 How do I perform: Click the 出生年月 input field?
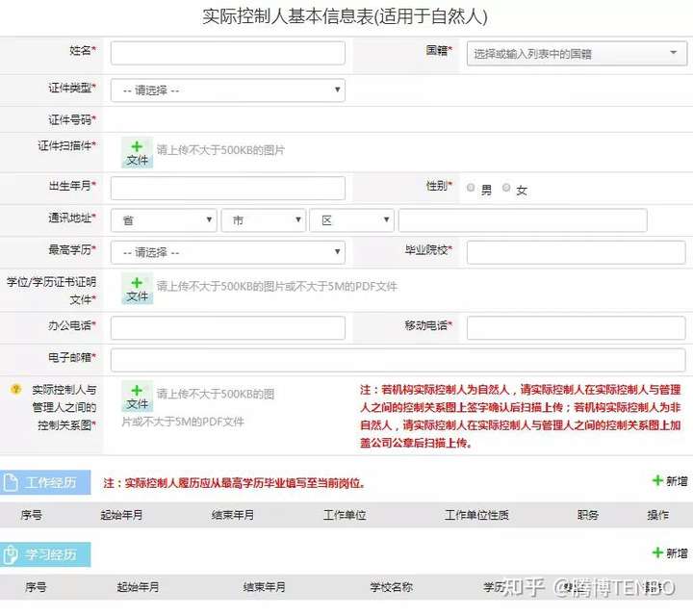click(227, 189)
